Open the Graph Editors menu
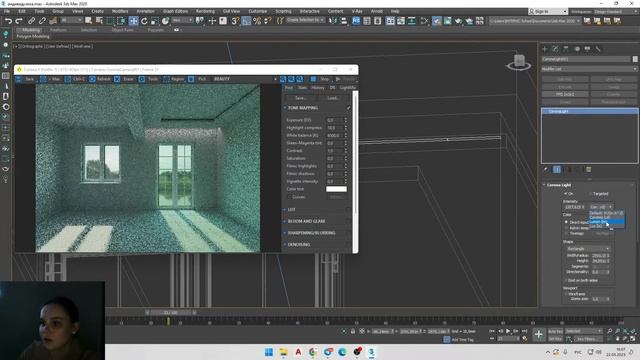This screenshot has height=360, width=640. 176,11
